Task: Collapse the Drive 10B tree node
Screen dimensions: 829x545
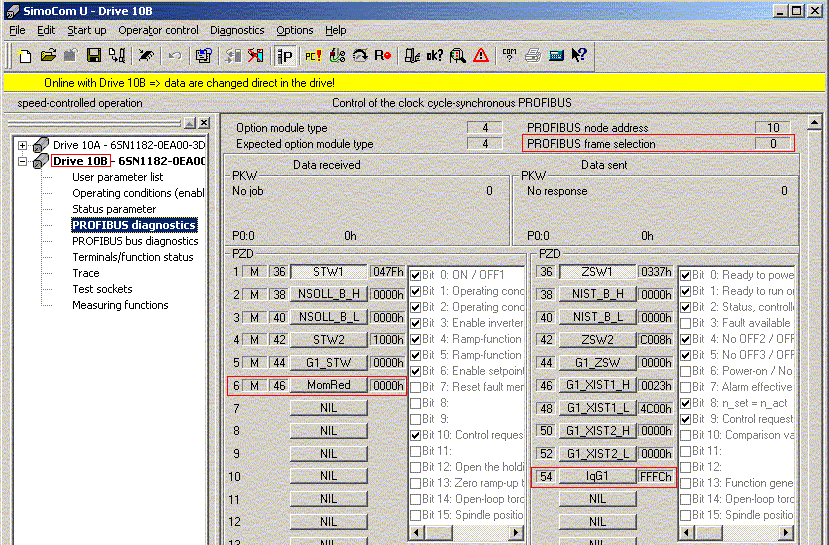Action: 22,161
